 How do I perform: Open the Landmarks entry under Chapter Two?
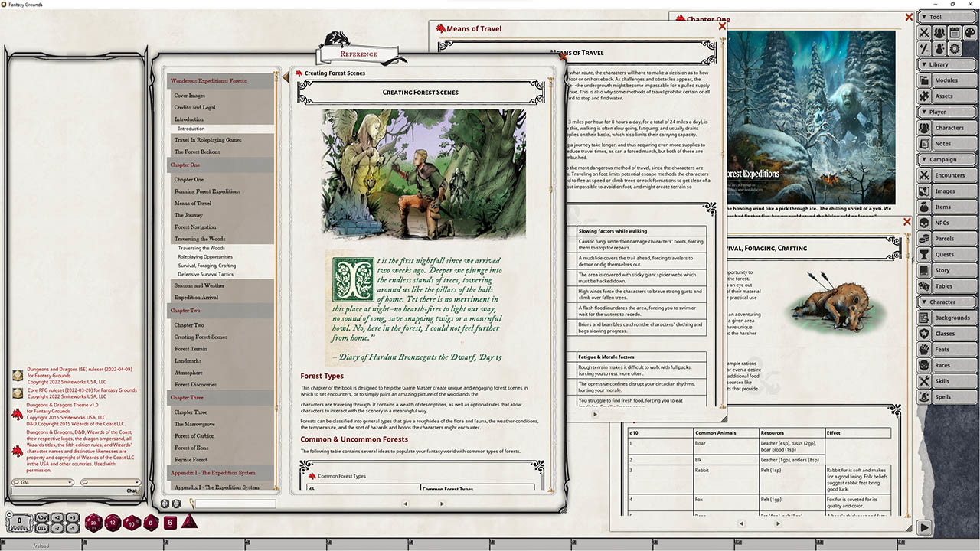coord(189,360)
